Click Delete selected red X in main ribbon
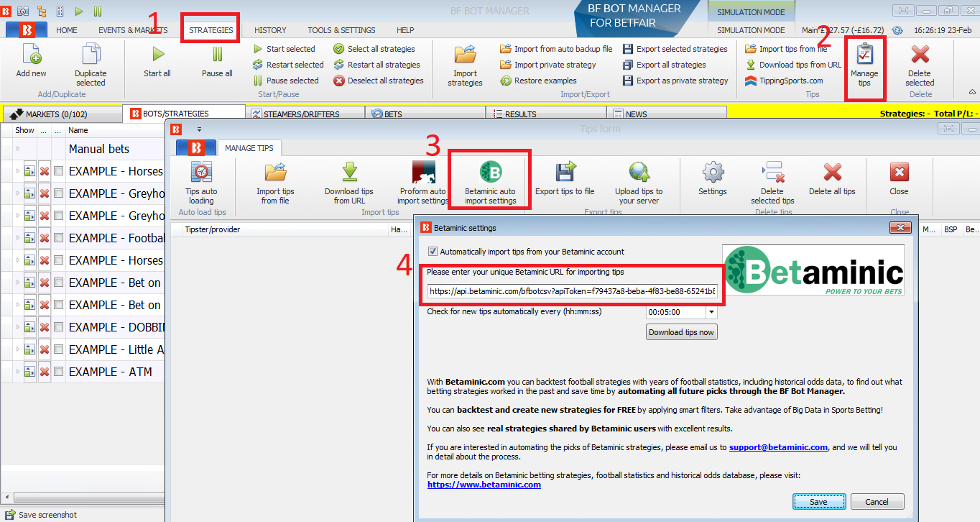Viewport: 980px width, 522px height. (920, 55)
